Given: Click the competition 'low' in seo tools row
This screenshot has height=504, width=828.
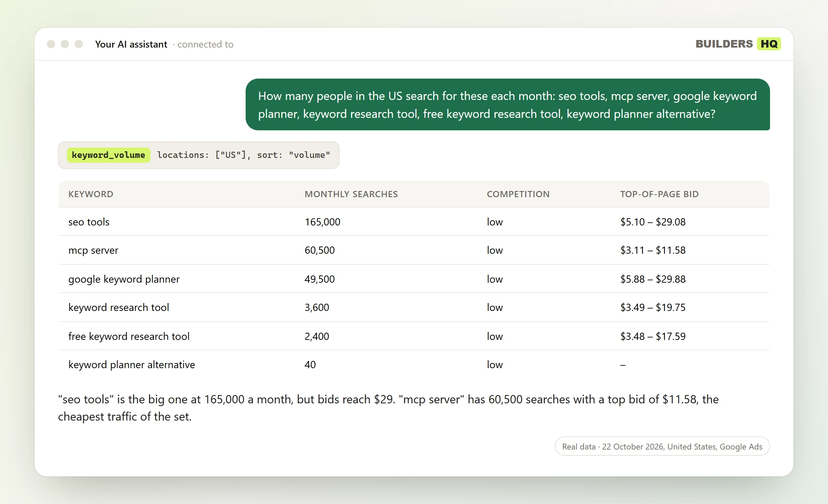Looking at the screenshot, I should pos(495,222).
